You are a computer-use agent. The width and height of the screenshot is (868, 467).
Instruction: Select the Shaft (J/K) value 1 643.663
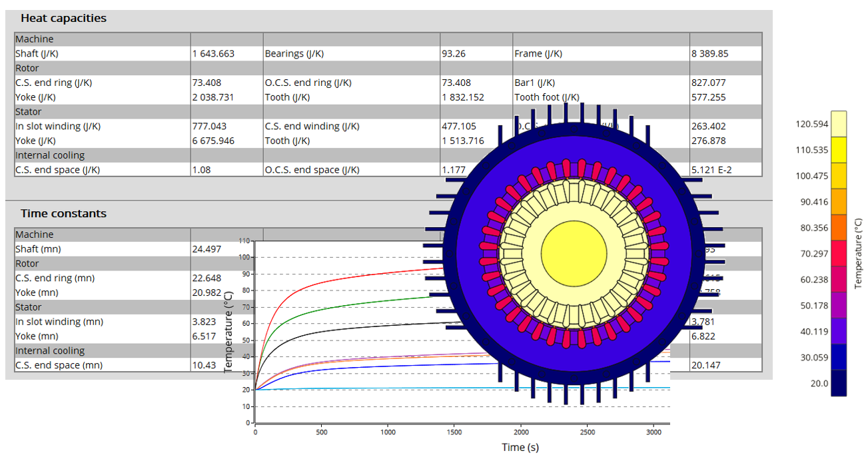point(213,54)
